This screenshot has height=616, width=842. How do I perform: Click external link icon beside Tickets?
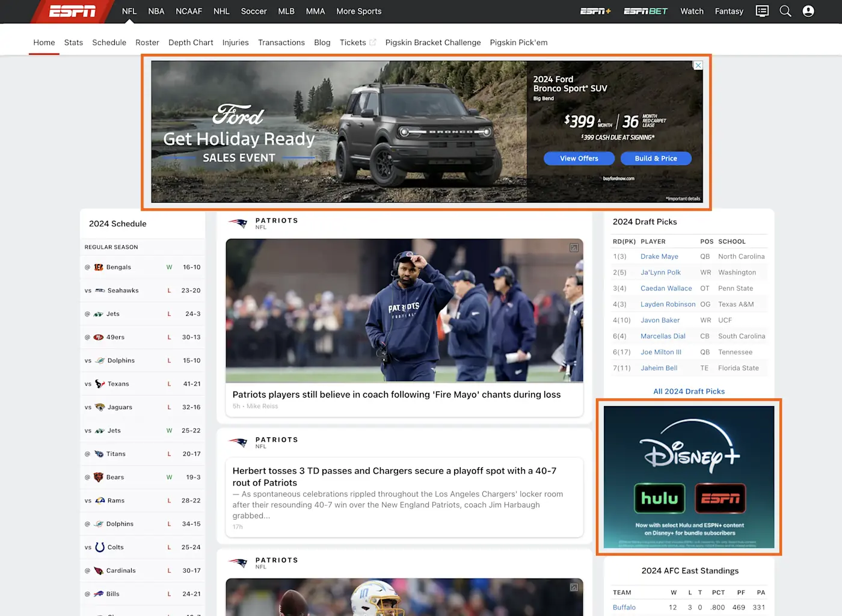click(x=373, y=42)
